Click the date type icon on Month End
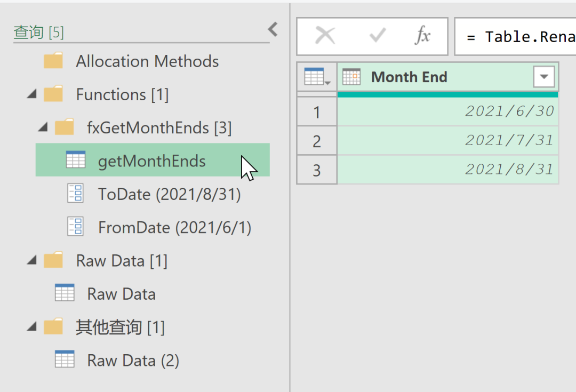The width and height of the screenshot is (576, 392). pos(351,77)
